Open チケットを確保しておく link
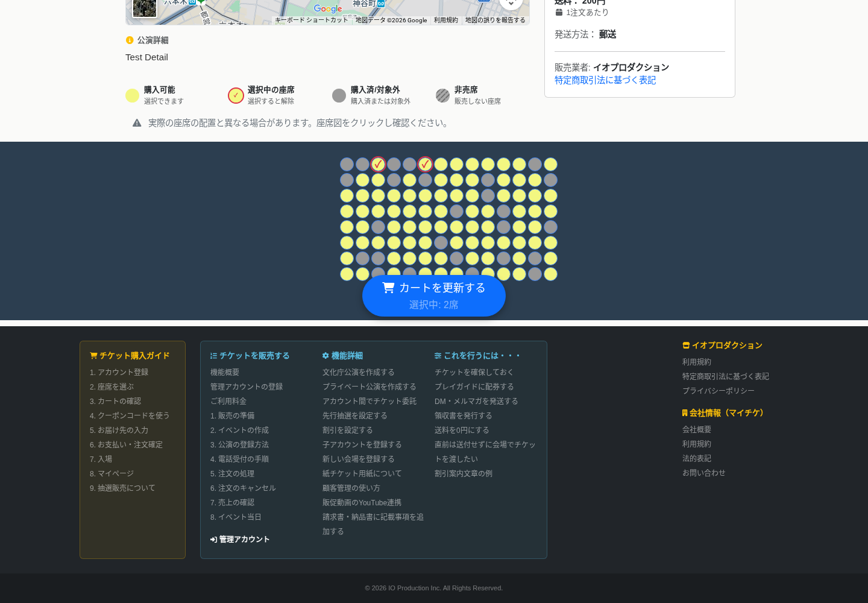The width and height of the screenshot is (868, 603). pos(474,373)
